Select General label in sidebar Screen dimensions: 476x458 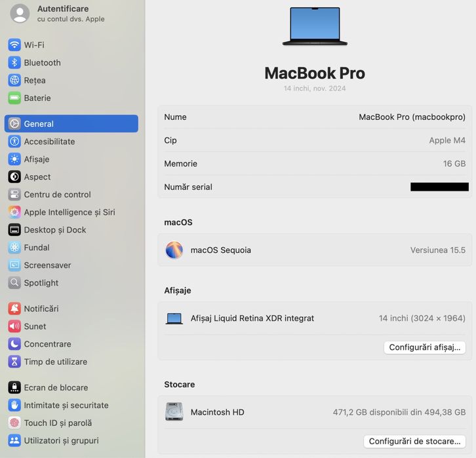(39, 124)
